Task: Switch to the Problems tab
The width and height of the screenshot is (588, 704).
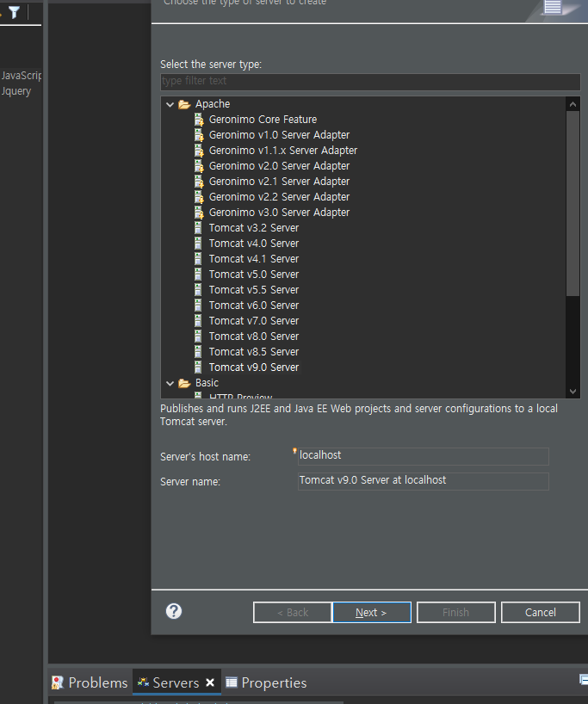Action: coord(90,682)
